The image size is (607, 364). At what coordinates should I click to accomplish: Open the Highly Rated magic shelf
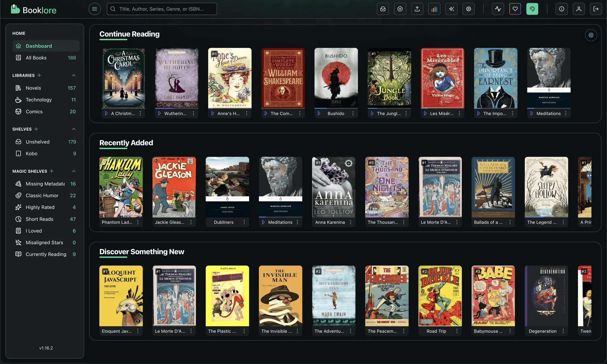coord(40,207)
